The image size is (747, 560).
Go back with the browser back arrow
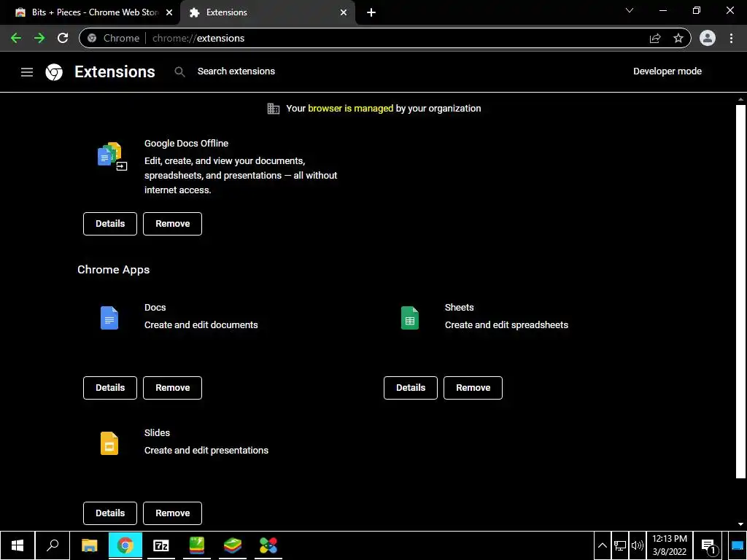pyautogui.click(x=16, y=38)
